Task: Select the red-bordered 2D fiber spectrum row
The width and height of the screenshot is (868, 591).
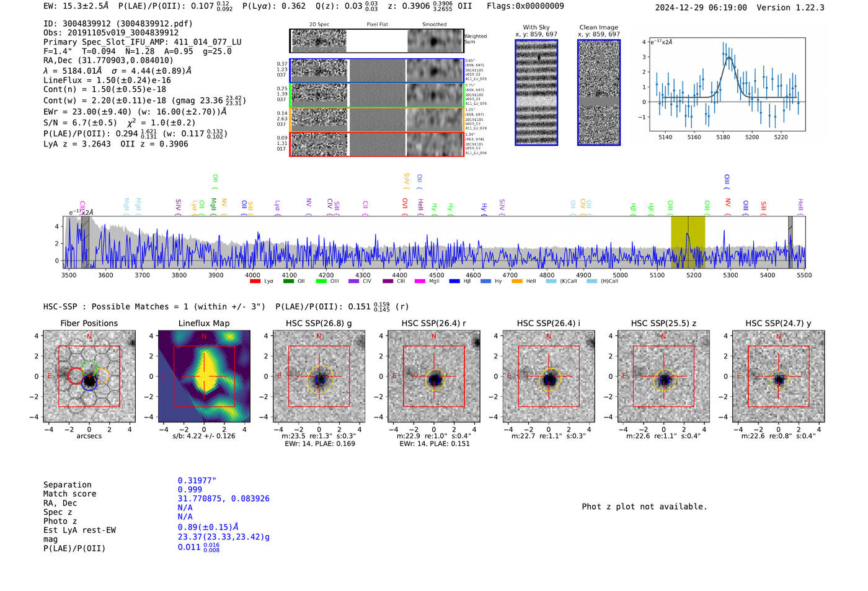Action: (x=376, y=144)
